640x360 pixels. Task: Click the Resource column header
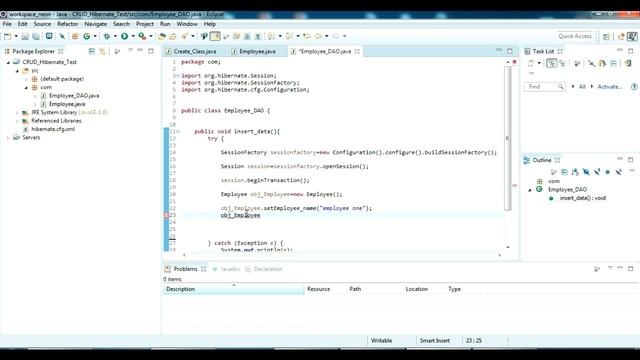[319, 289]
